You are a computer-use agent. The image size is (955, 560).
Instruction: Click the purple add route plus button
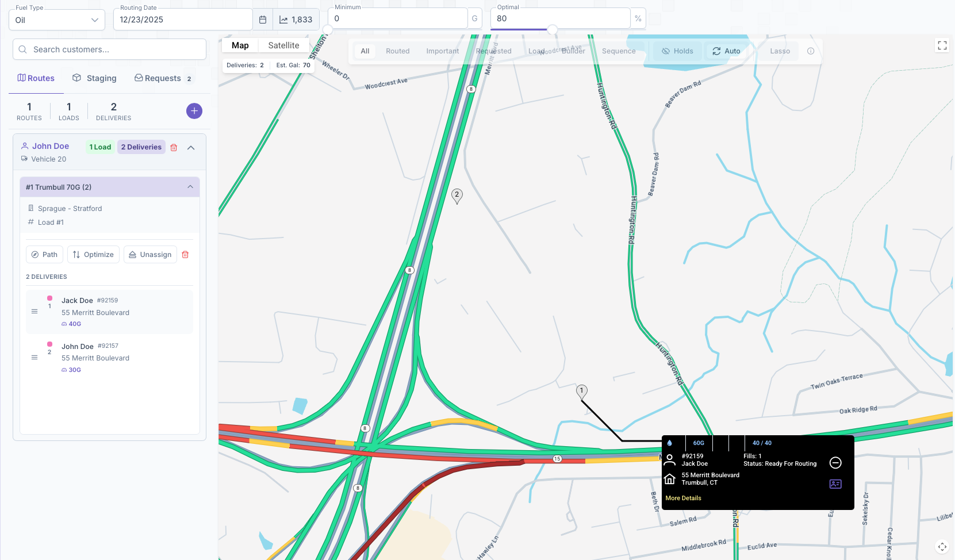(x=194, y=111)
